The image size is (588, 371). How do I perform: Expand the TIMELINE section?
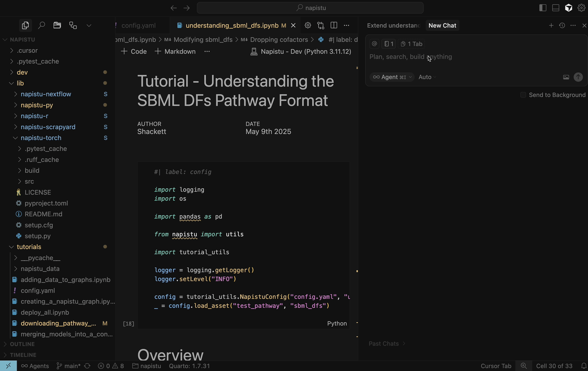coord(57,355)
